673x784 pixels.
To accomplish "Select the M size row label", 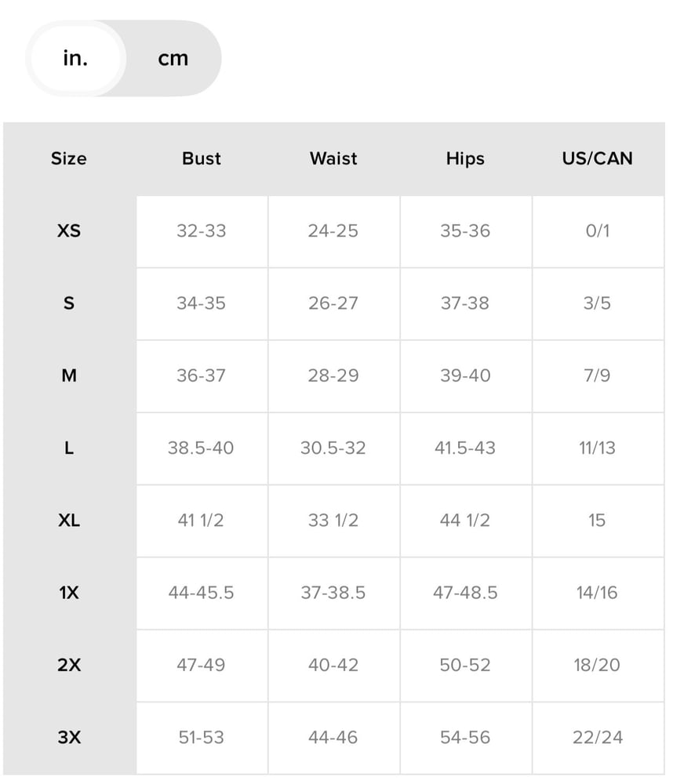I will [x=69, y=376].
